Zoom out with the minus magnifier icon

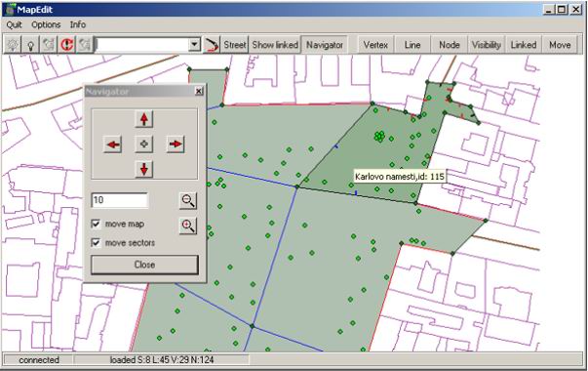coord(188,200)
